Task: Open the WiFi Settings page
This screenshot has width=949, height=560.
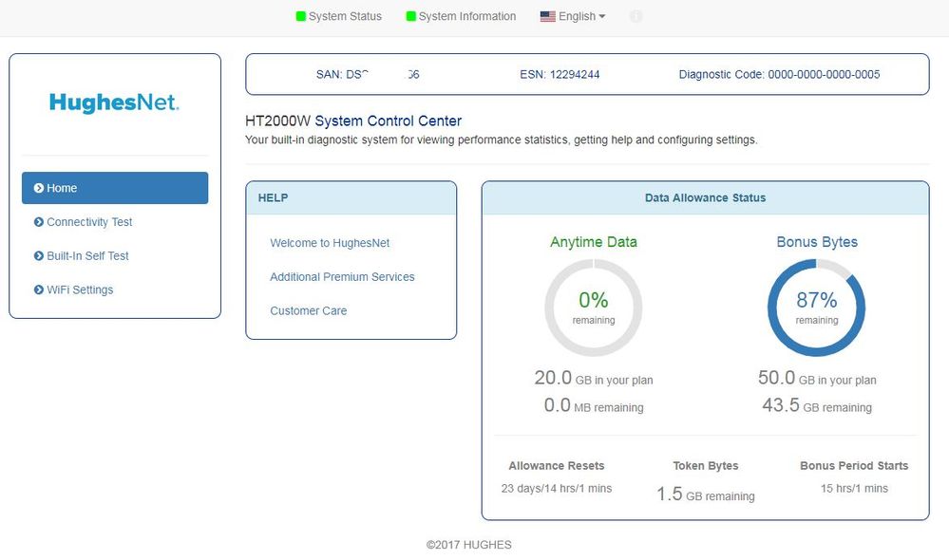Action: click(x=80, y=290)
